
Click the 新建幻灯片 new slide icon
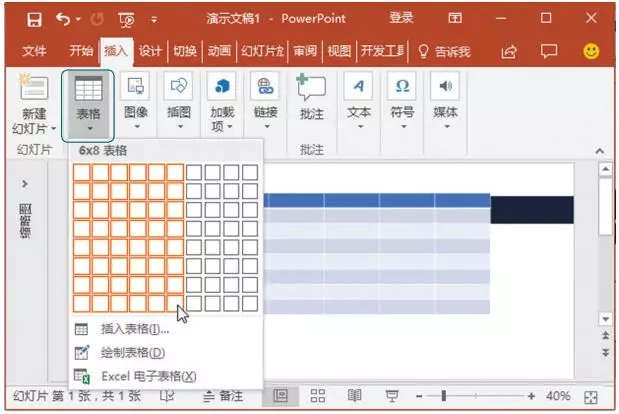tap(34, 88)
